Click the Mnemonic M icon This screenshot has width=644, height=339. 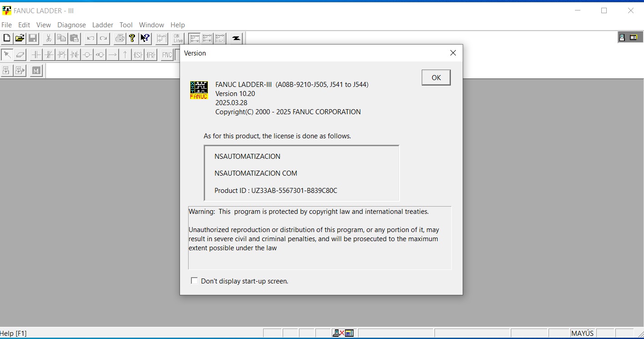pos(36,71)
